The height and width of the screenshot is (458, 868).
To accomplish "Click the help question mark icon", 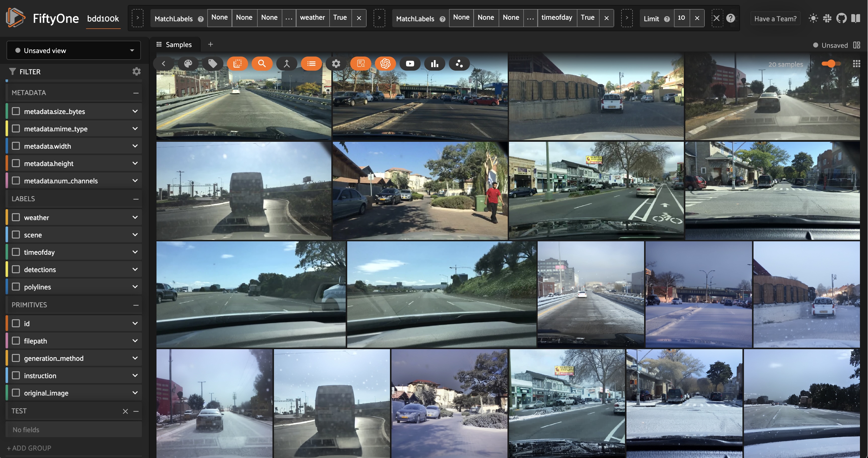I will 730,18.
